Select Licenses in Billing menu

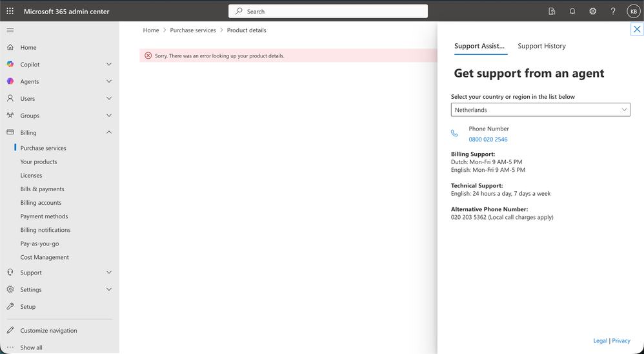point(31,175)
